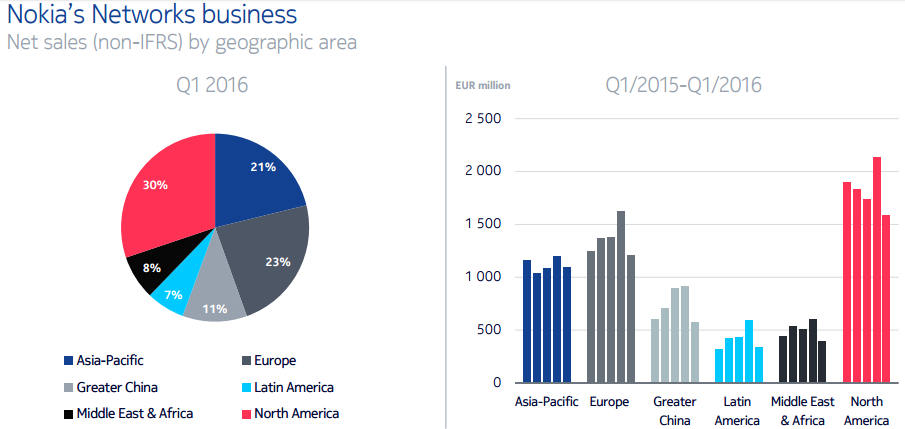Click the "Greater China" bar chart axis label

675,411
